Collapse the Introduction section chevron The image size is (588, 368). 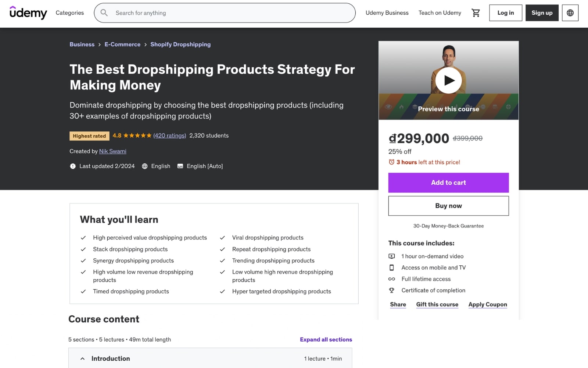point(82,358)
